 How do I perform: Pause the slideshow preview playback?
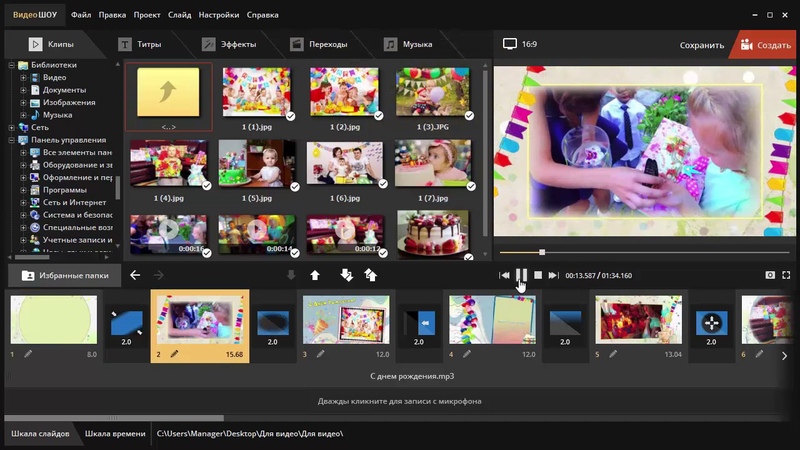521,275
